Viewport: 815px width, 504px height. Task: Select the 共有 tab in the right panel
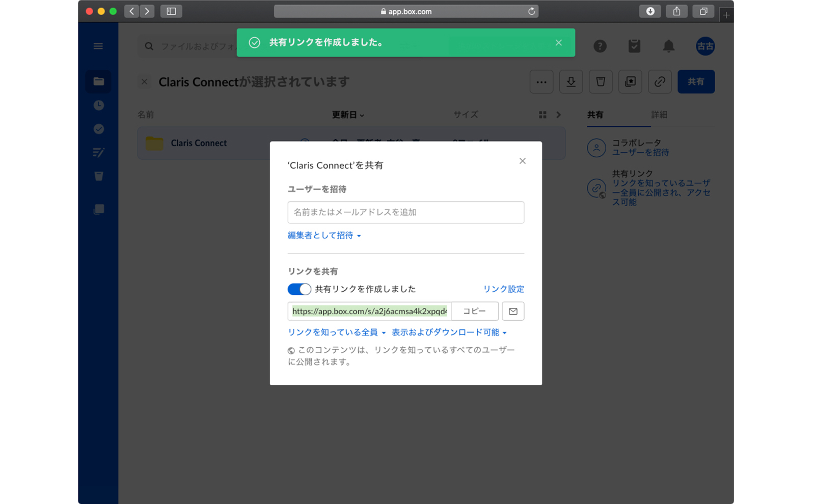click(596, 115)
